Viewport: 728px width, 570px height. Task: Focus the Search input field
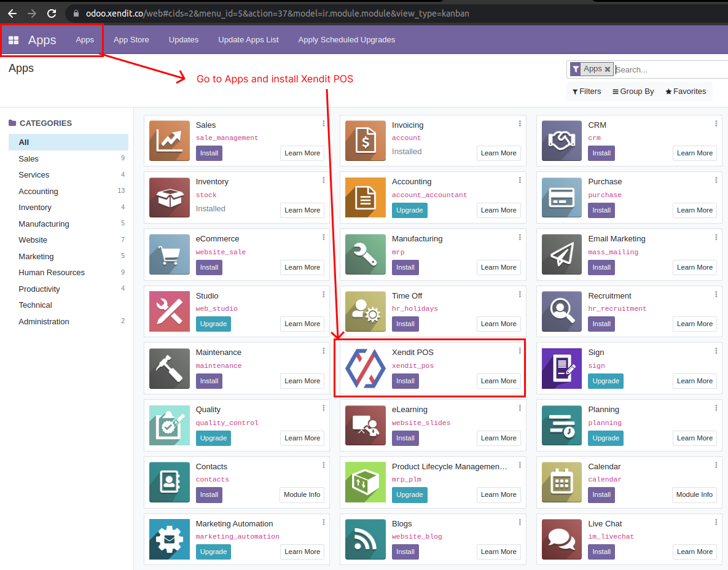point(671,69)
